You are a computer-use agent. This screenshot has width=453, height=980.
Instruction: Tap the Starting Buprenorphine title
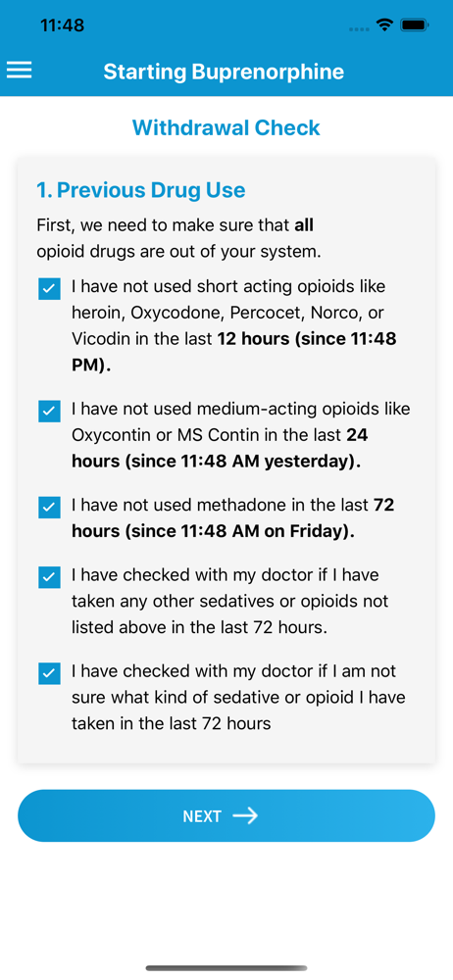[x=224, y=72]
